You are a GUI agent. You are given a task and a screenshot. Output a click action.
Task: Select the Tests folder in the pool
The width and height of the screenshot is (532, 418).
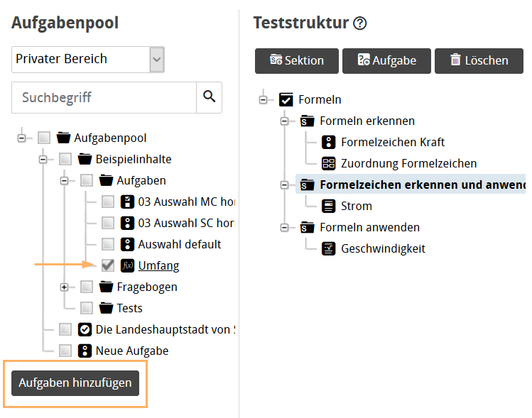[129, 308]
